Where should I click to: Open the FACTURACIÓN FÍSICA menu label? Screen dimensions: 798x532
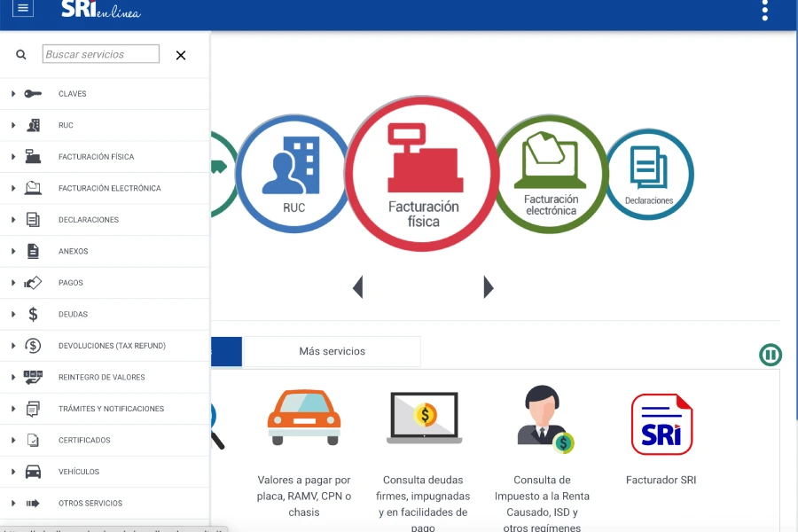tap(96, 157)
